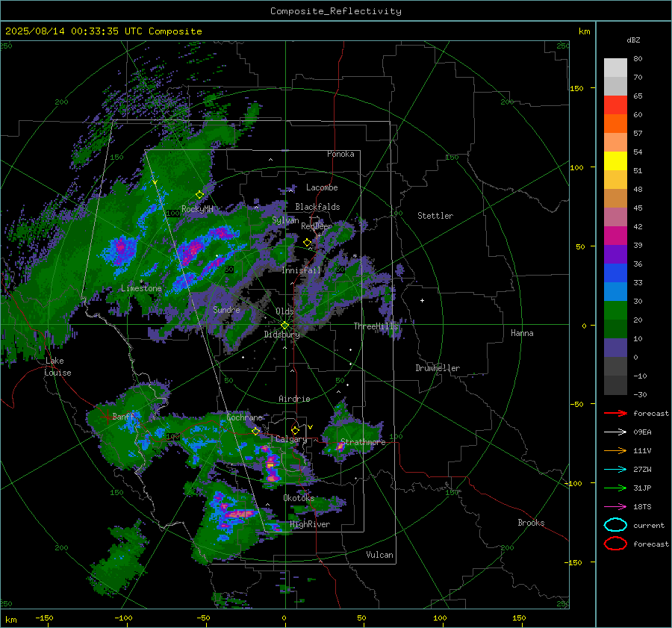Screen dimensions: 672x628
Task: Click the Sylvan label
Action: 285,220
